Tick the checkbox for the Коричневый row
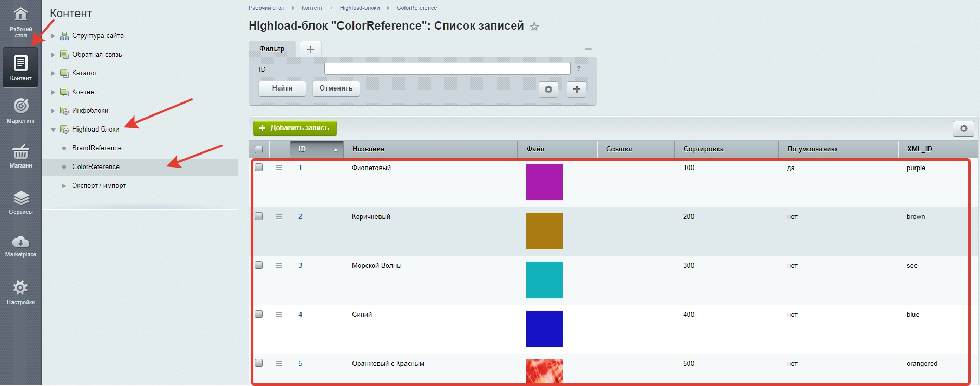Viewport: 980px width, 386px height. pyautogui.click(x=258, y=216)
